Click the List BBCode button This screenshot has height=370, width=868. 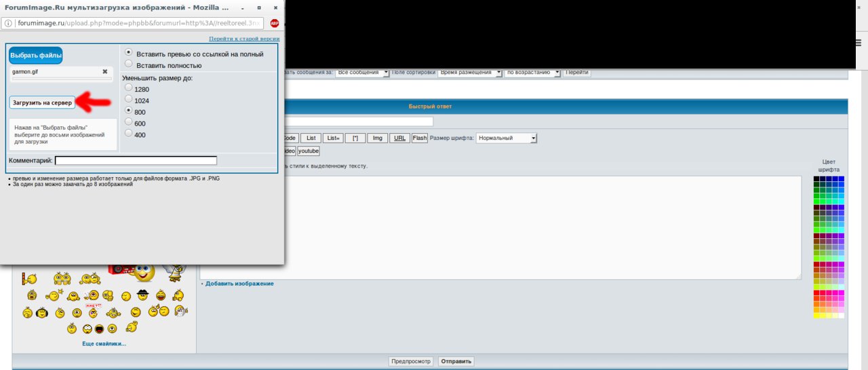tap(311, 138)
